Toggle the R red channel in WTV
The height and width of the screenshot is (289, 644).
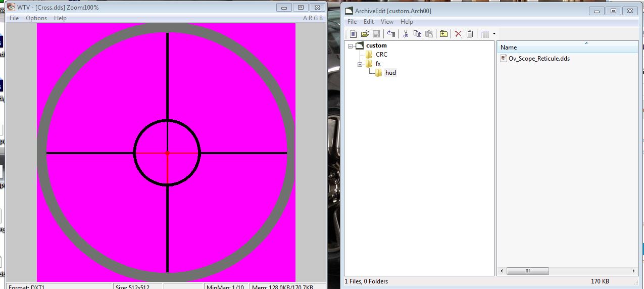tap(310, 18)
